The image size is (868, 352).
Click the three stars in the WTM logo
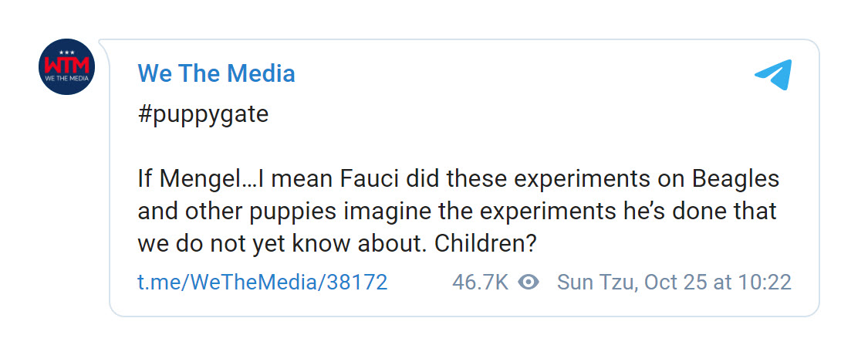(66, 52)
